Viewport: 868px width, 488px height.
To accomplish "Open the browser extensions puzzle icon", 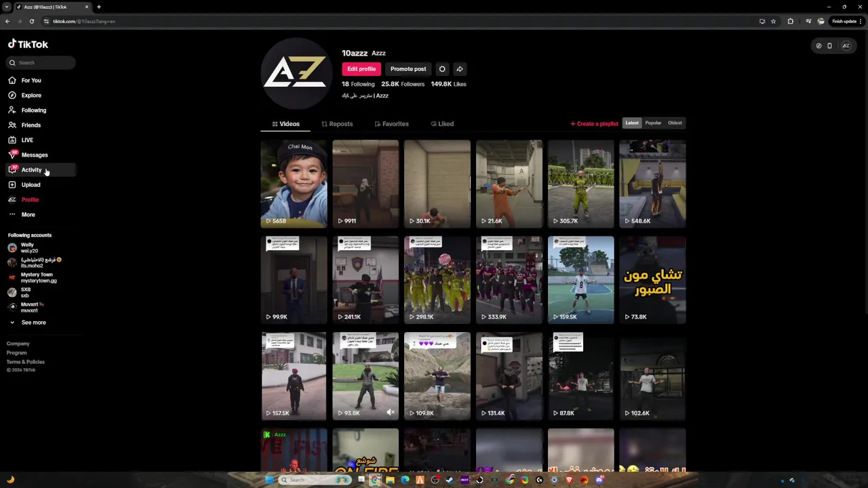I will pos(790,21).
